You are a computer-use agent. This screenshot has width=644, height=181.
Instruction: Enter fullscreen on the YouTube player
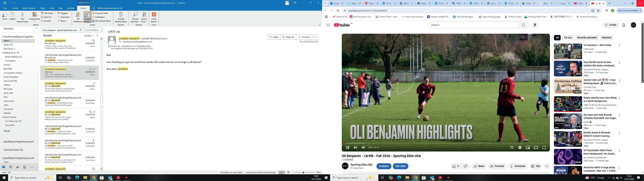click(544, 147)
